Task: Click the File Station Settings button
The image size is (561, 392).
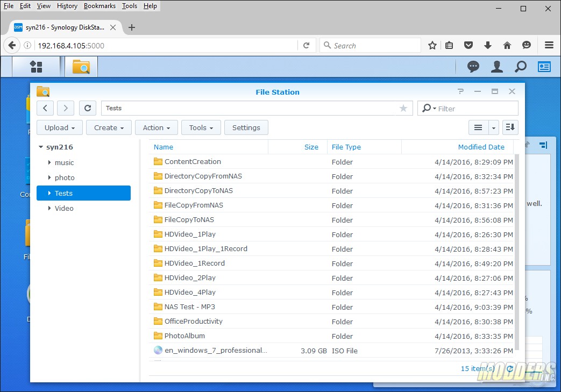Action: coord(246,127)
